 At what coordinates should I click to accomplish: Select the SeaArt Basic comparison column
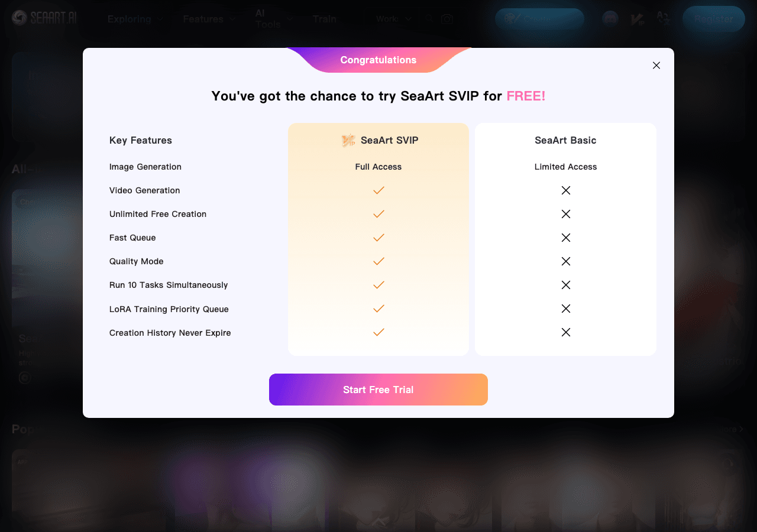pos(565,140)
